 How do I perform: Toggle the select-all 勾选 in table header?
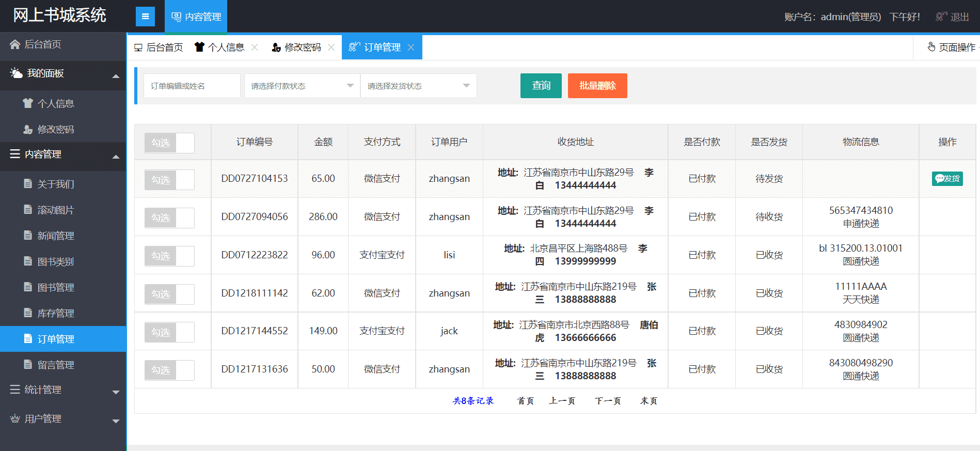[x=169, y=143]
